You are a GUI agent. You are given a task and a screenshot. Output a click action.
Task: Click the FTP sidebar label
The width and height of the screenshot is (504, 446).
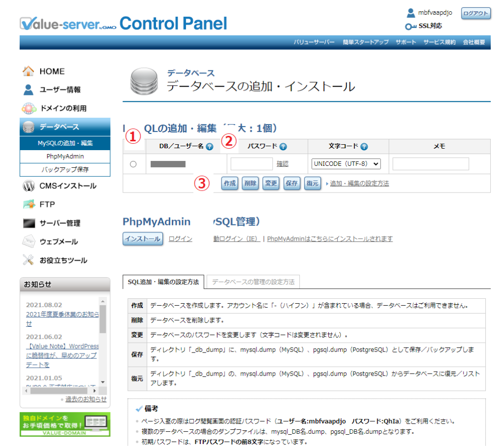[x=47, y=204]
